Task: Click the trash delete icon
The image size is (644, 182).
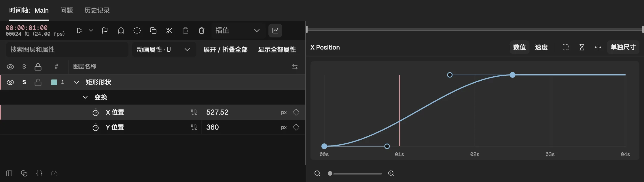Action: [x=202, y=31]
